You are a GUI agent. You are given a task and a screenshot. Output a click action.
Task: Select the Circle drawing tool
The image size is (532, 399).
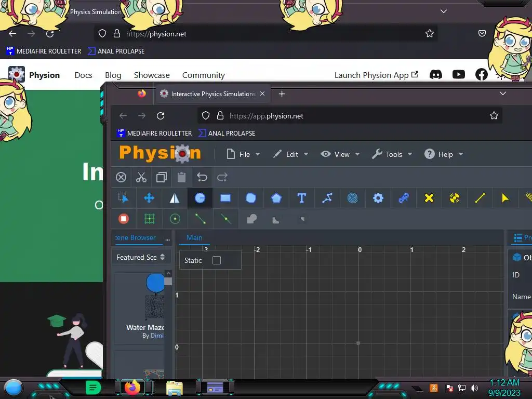tap(200, 198)
